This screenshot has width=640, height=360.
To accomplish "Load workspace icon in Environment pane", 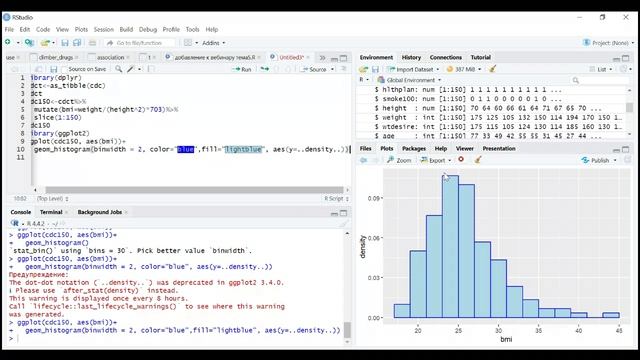I will (x=363, y=69).
